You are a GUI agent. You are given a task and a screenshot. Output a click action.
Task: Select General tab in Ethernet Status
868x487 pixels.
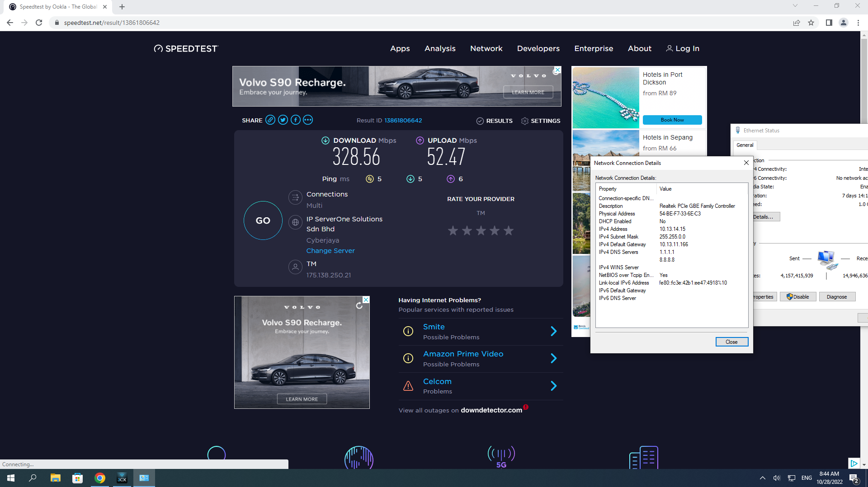click(745, 145)
